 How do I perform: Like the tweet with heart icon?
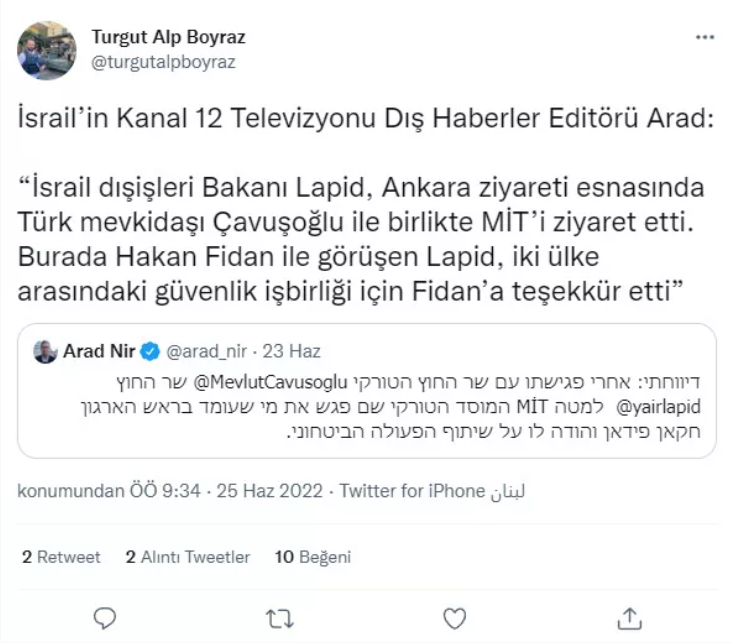(x=454, y=613)
